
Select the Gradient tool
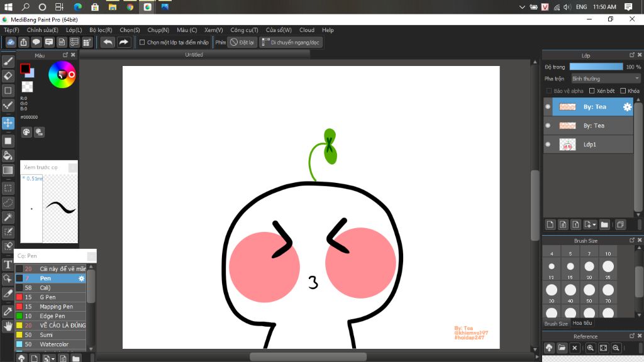pyautogui.click(x=8, y=170)
